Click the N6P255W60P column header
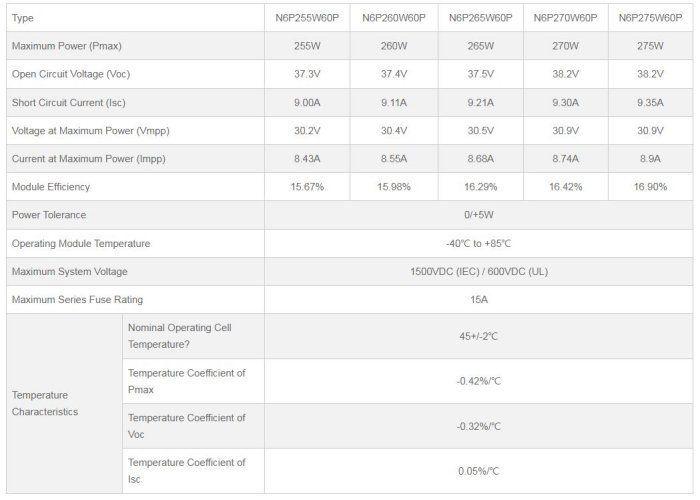The width and height of the screenshot is (700, 500). (306, 18)
